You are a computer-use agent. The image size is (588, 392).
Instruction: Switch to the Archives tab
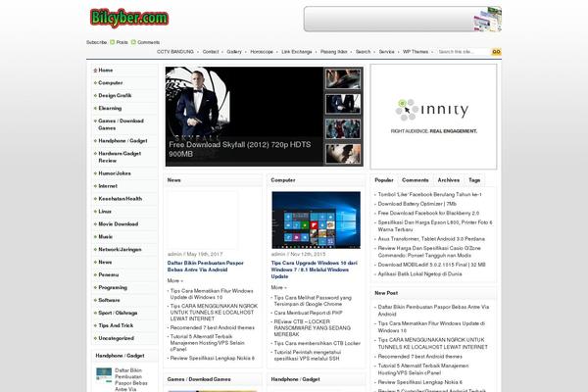click(x=449, y=180)
